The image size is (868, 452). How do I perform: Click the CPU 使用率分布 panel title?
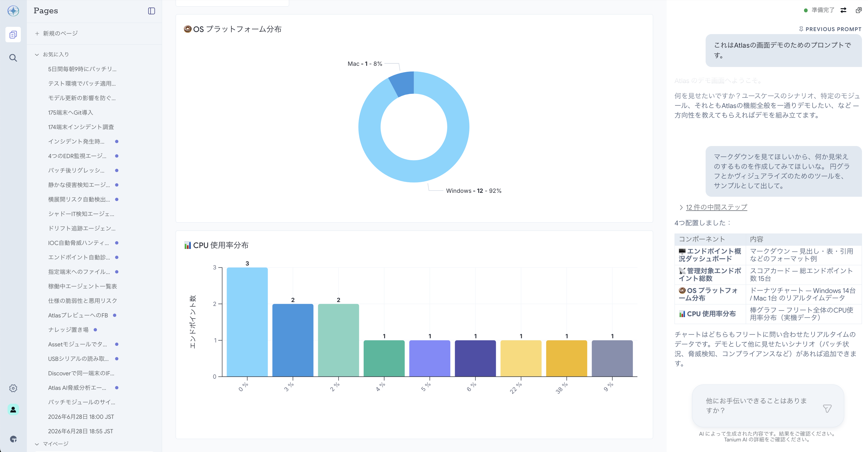[x=216, y=245]
